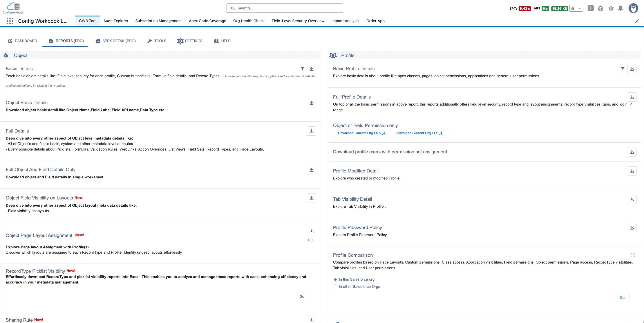Image resolution: width=644 pixels, height=323 pixels.
Task: Click Download Current Org OLS button
Action: point(362,133)
